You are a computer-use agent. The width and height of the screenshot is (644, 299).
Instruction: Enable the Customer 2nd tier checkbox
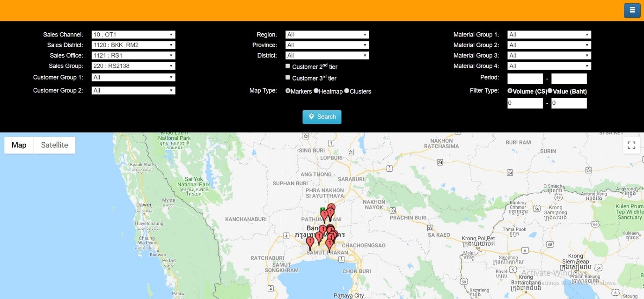point(288,66)
